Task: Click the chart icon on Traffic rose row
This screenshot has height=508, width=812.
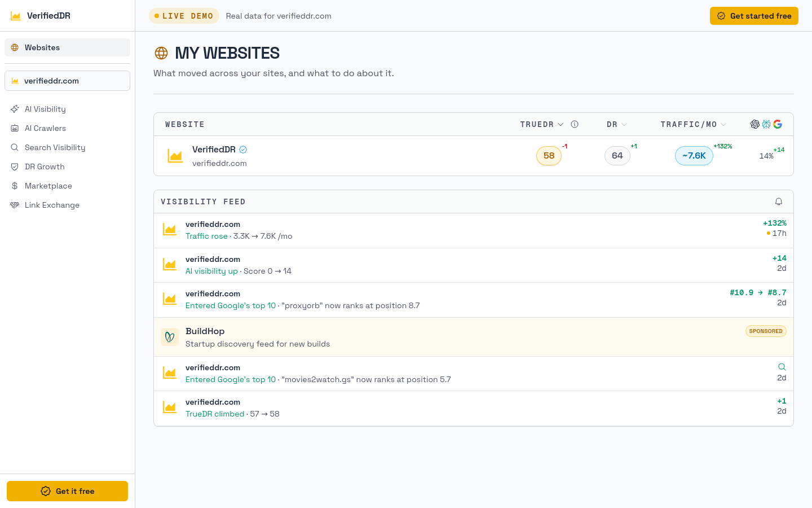Action: coord(170,230)
